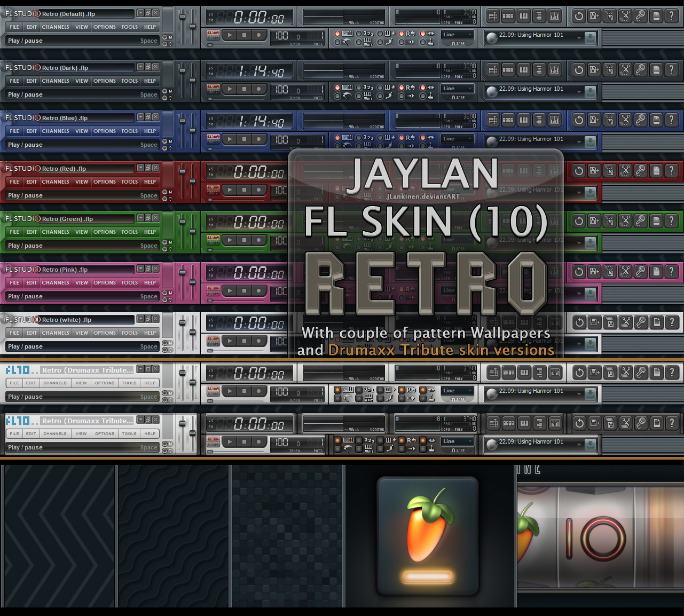Click Stop button in Retro (Dark) transport

point(244,89)
